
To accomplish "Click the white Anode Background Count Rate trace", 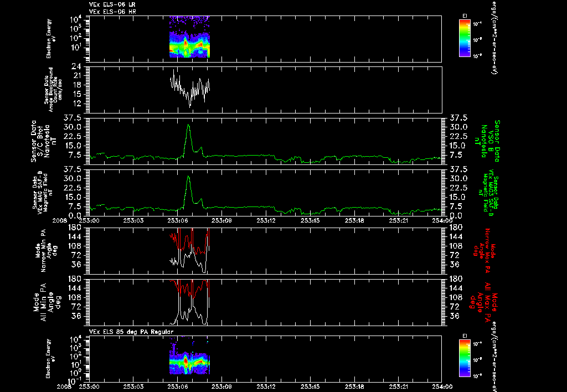I will coord(190,89).
